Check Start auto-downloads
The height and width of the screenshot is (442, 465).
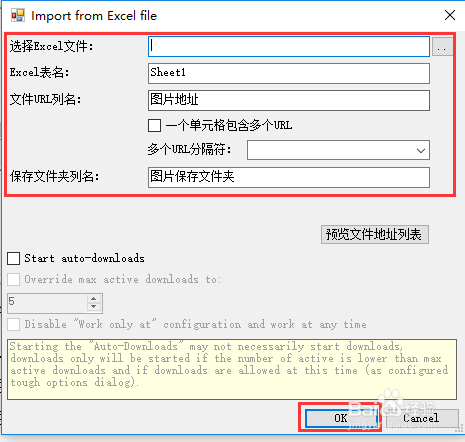[x=14, y=258]
